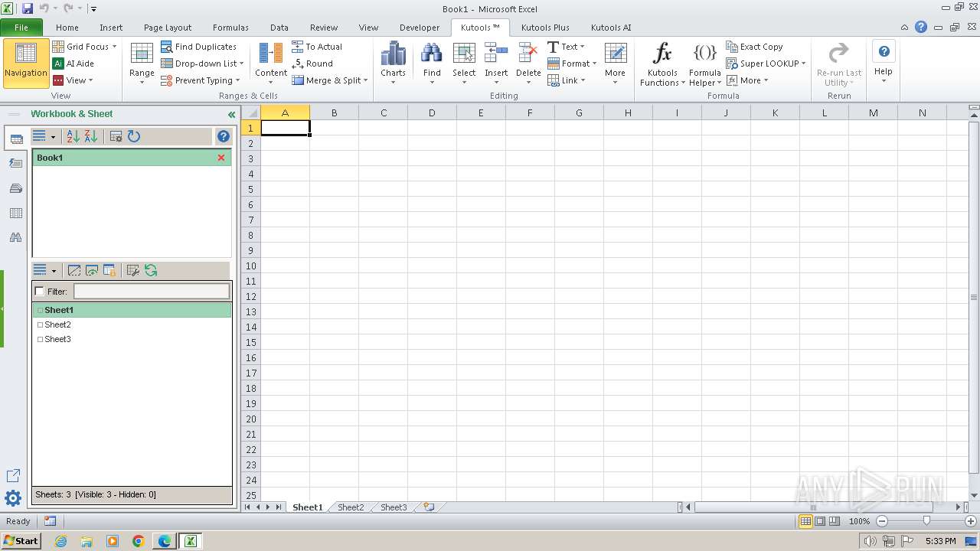Close Book1 from the workbook list
Viewport: 980px width, 551px height.
click(x=221, y=158)
